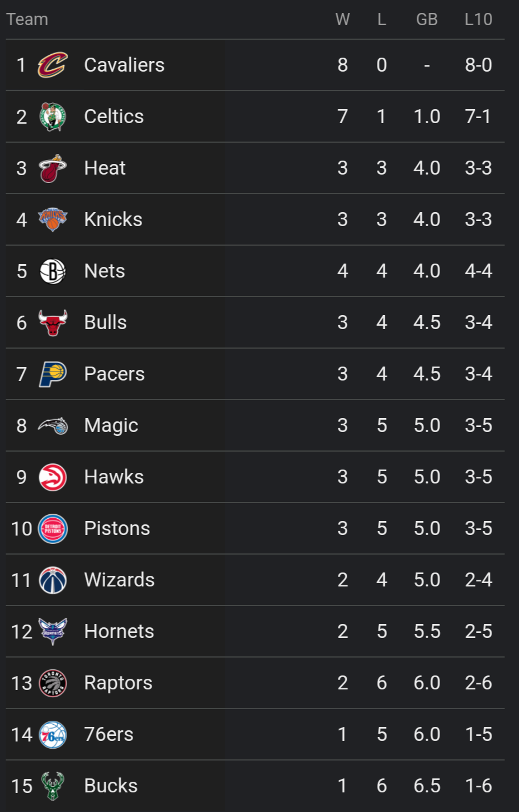Select the Wizards logo icon
519x812 pixels.
pyautogui.click(x=53, y=580)
